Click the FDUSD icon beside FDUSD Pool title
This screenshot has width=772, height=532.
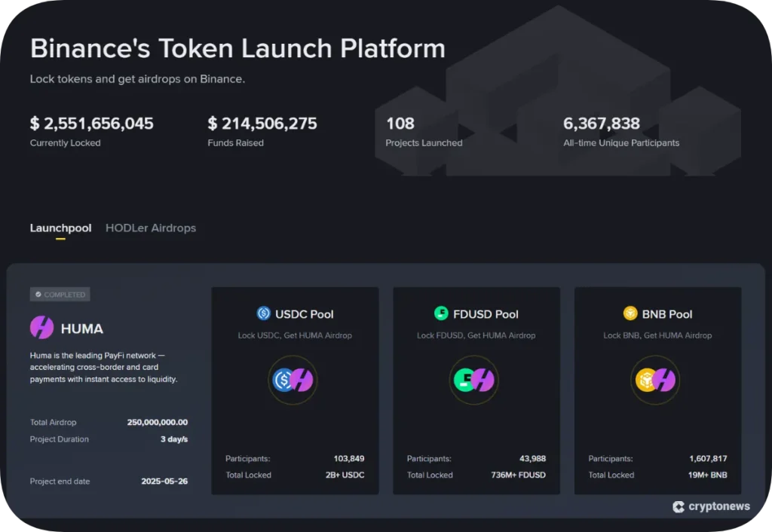click(x=441, y=313)
